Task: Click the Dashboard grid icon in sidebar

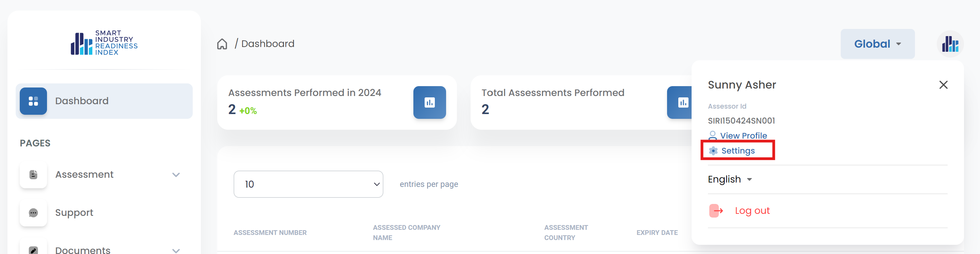Action: click(33, 101)
